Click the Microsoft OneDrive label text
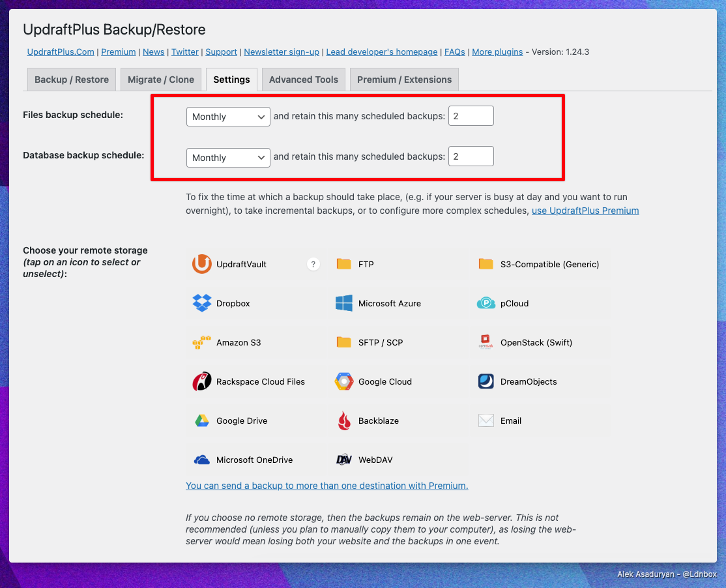 254,460
